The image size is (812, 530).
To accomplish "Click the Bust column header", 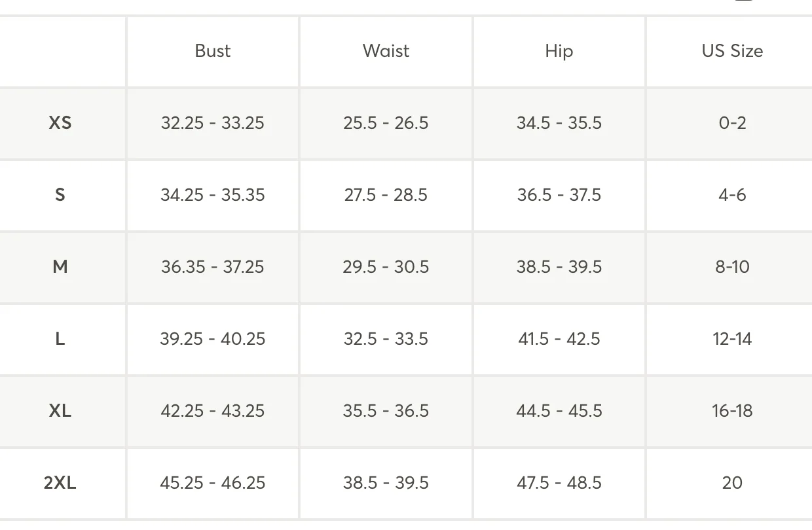I will click(x=213, y=51).
